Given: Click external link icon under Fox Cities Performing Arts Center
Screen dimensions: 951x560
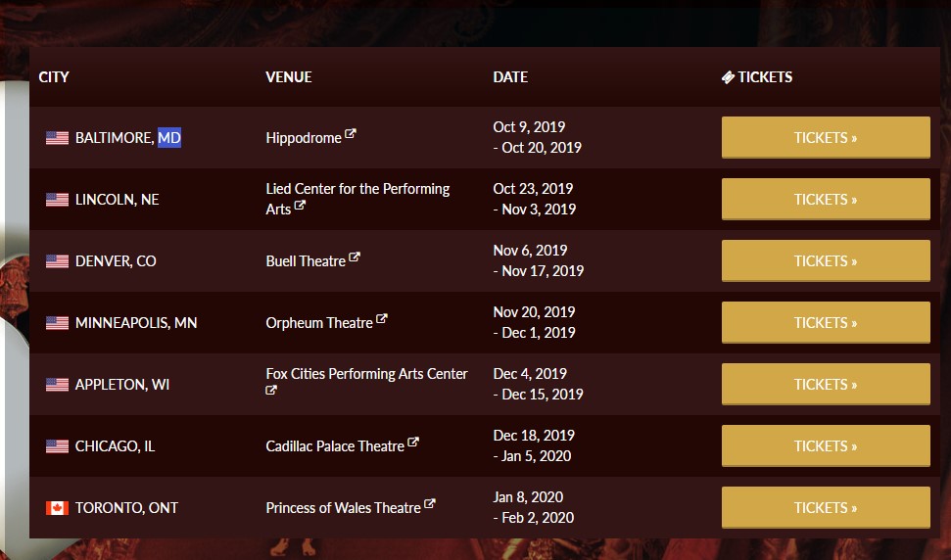Looking at the screenshot, I should (x=271, y=390).
